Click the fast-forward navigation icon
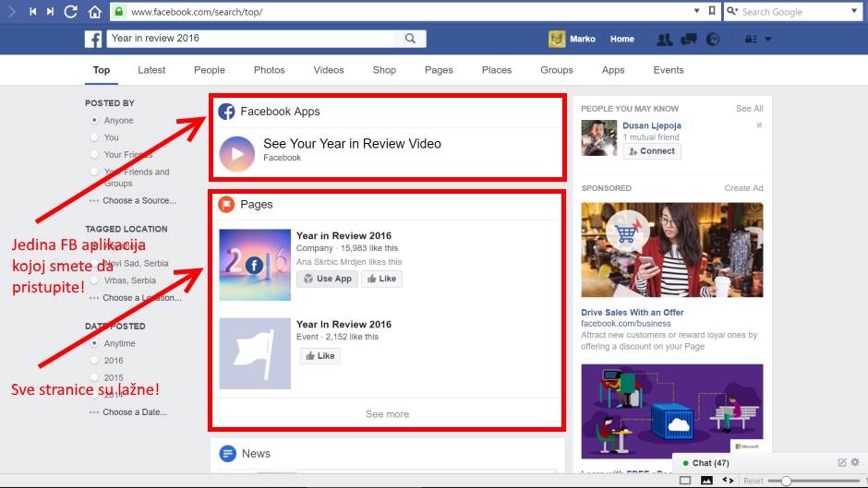This screenshot has height=488, width=868. pos(51,11)
